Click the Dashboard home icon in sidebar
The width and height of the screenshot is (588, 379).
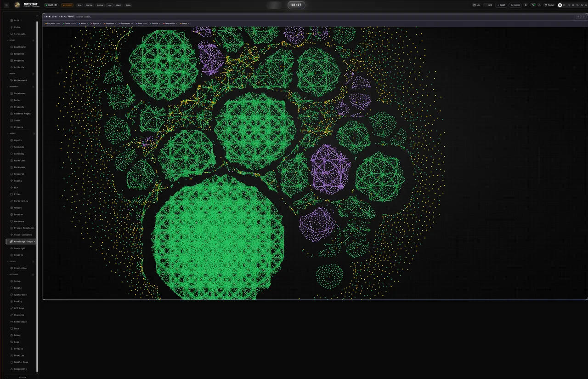[11, 47]
